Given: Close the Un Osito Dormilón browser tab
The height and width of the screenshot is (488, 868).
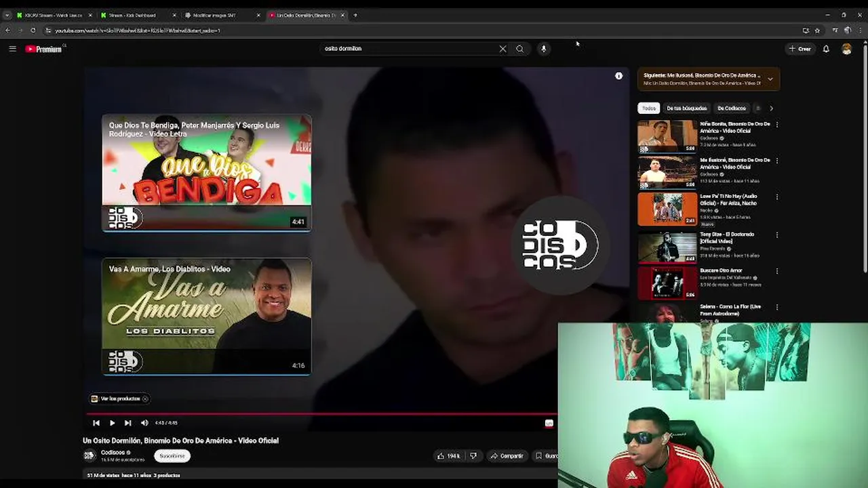Looking at the screenshot, I should 342,15.
